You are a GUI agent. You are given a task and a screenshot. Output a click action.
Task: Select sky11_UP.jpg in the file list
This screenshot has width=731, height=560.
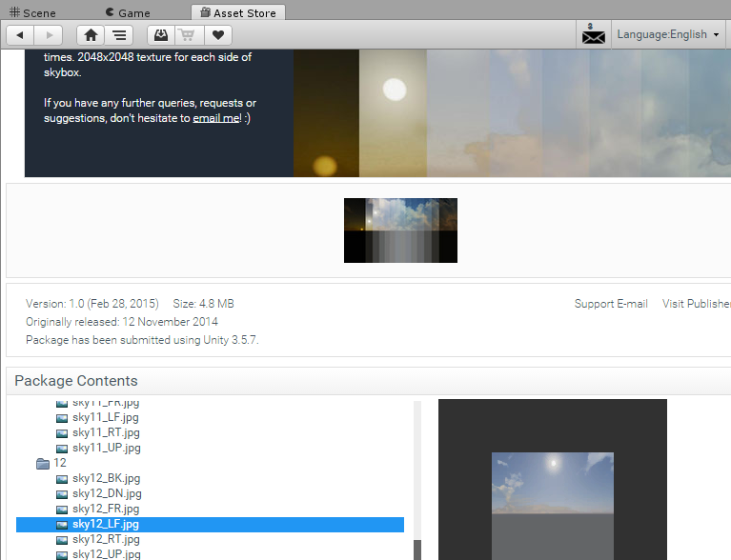(x=106, y=448)
